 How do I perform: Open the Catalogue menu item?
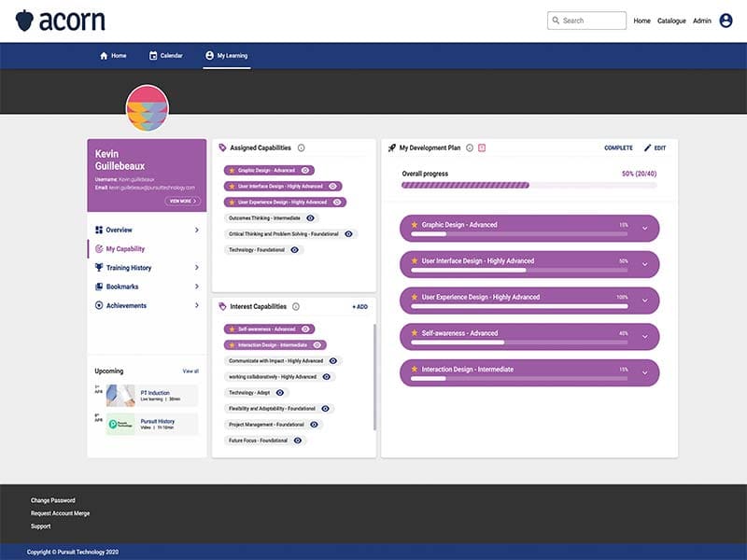coord(670,20)
